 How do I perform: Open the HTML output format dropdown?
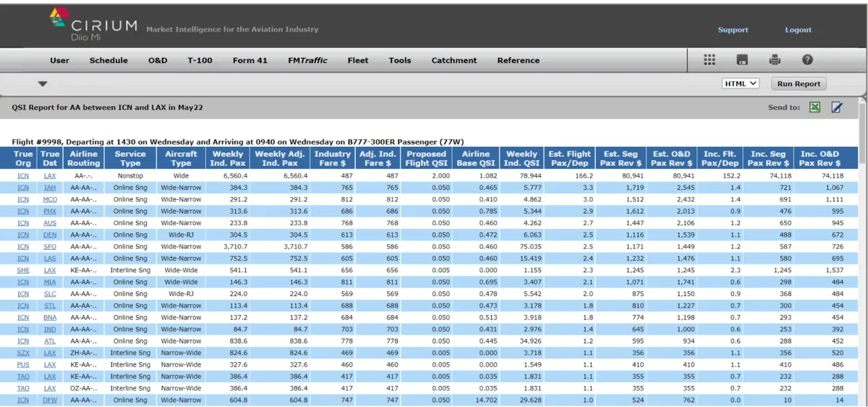pos(741,83)
